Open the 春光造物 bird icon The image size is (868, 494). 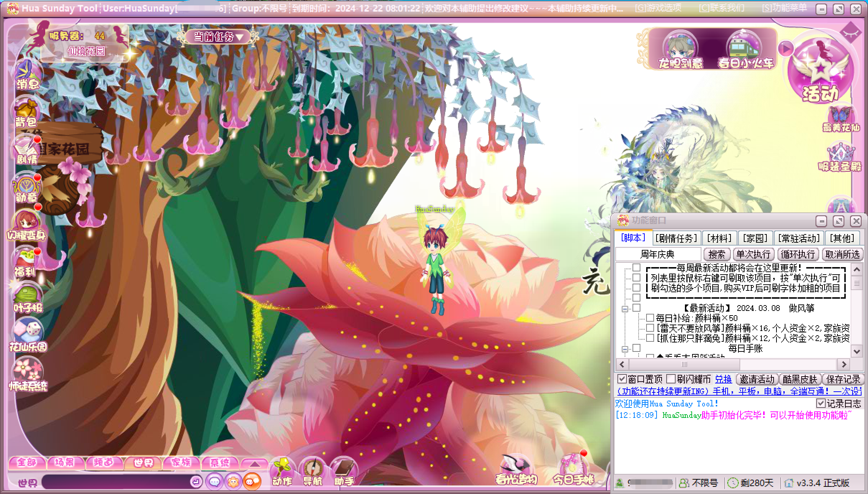tap(515, 470)
